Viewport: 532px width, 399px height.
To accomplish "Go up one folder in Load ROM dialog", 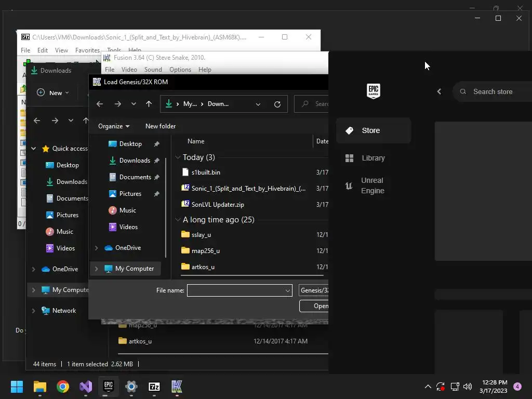I will pyautogui.click(x=149, y=104).
